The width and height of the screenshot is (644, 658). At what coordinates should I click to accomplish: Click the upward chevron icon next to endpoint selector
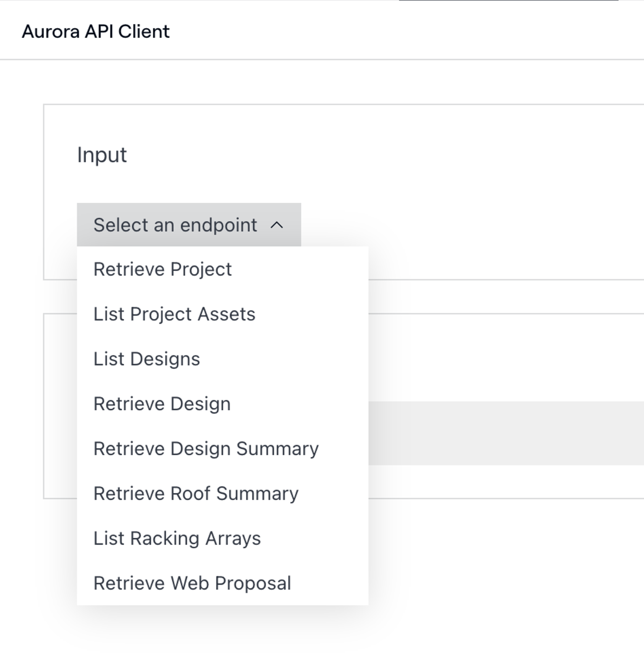[277, 225]
